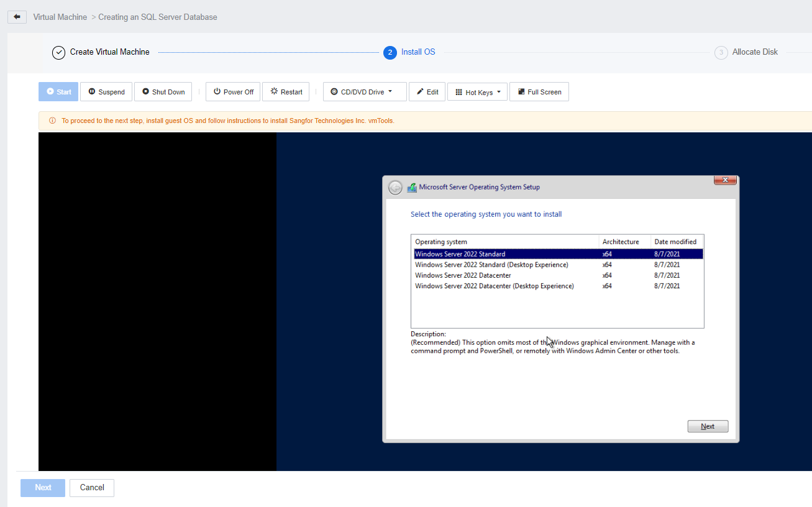Click the Edit button in toolbar
Image resolution: width=812 pixels, height=507 pixels.
pos(427,92)
